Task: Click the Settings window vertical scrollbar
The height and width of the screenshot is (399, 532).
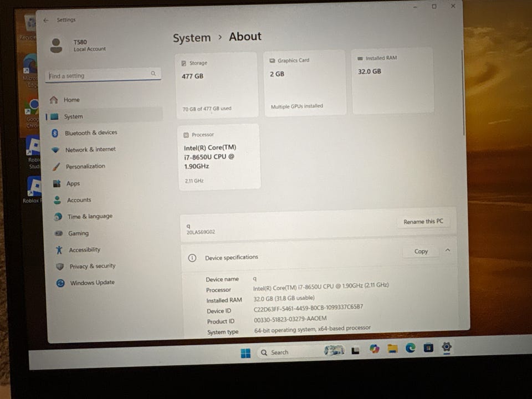Action: tap(462, 93)
